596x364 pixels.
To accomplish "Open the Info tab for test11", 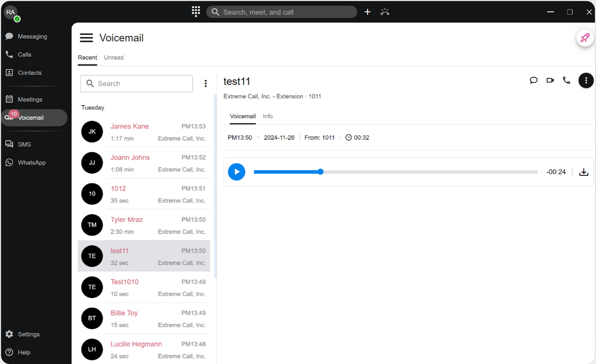I will [268, 116].
